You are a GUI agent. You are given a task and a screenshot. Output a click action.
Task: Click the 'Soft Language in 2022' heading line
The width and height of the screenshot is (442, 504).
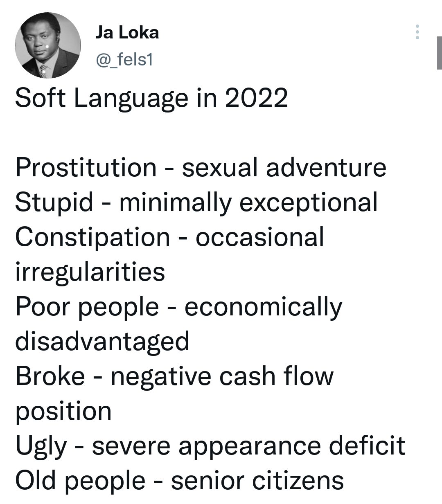[151, 98]
